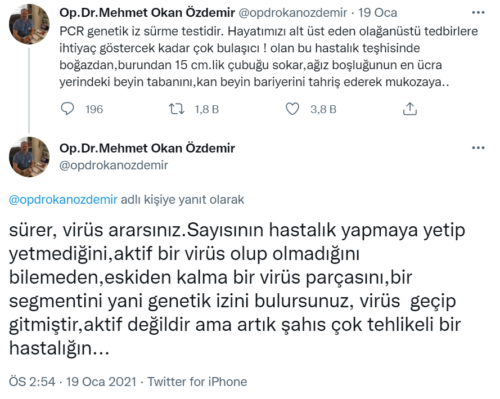Click @opdrokanozdemir handle in first tweet header
Viewport: 500px width, 399px height.
(293, 13)
